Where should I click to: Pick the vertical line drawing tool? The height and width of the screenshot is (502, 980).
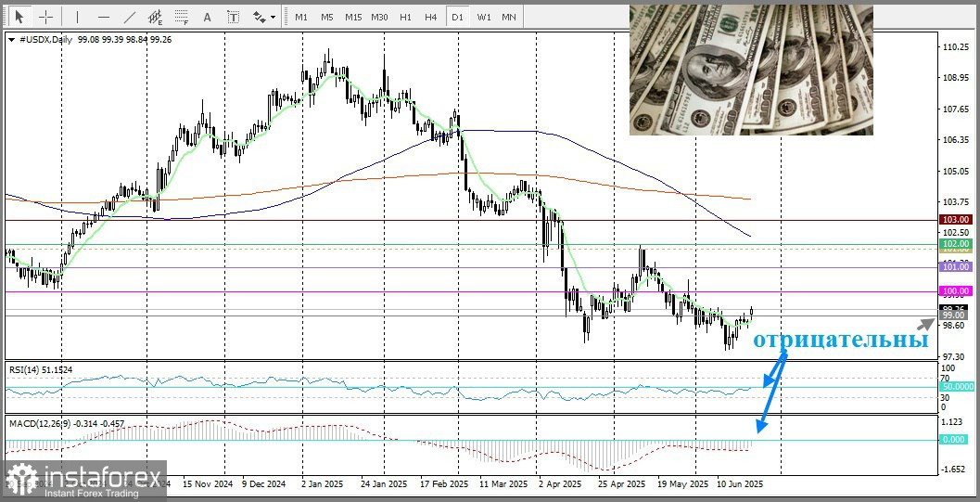click(x=77, y=17)
